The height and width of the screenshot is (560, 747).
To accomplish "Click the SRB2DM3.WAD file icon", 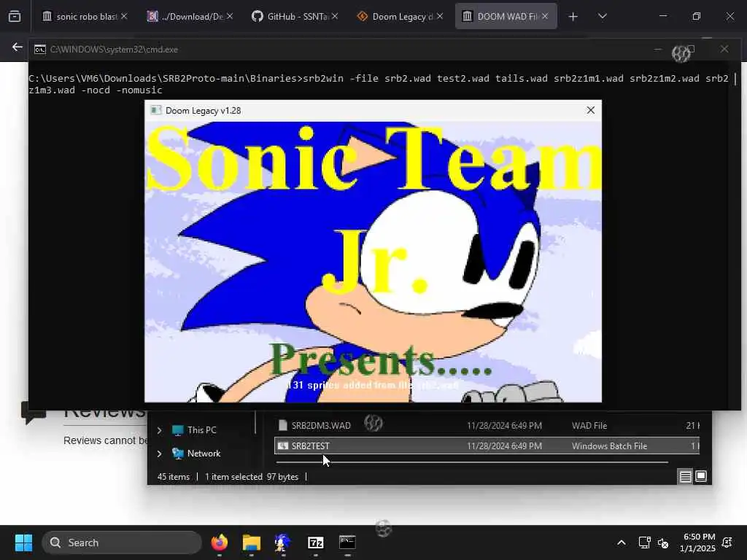I will [x=283, y=426].
